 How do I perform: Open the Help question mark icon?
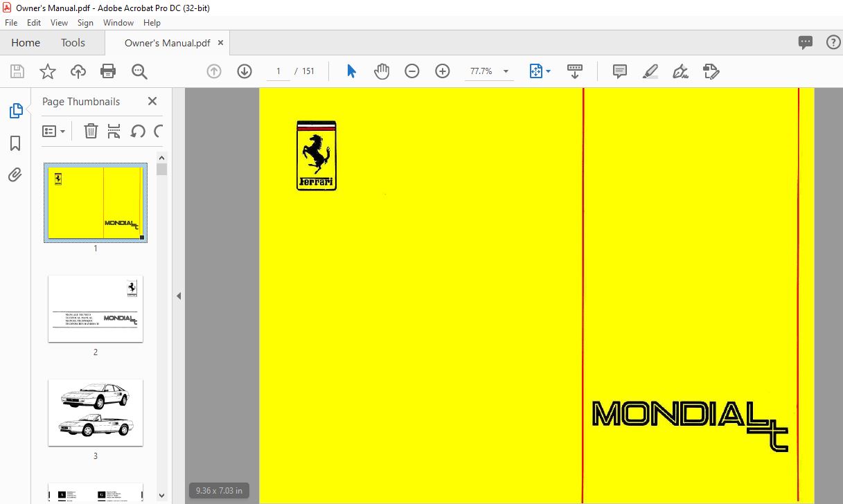(x=833, y=42)
